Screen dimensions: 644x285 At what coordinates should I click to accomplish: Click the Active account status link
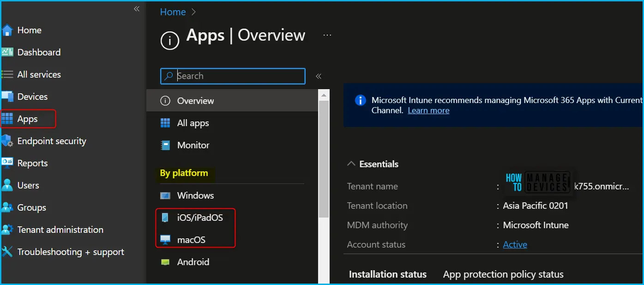click(515, 244)
